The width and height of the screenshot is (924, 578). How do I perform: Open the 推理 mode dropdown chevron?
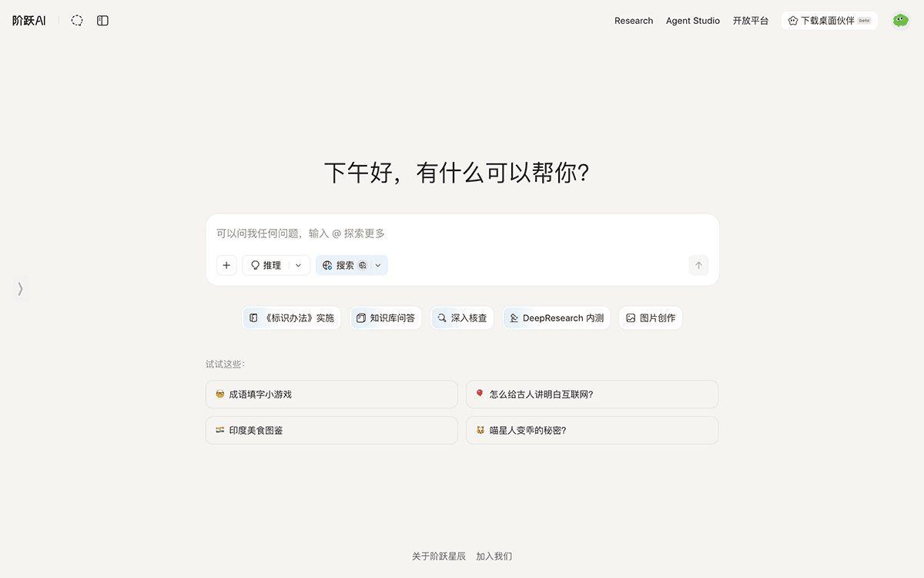click(x=298, y=265)
